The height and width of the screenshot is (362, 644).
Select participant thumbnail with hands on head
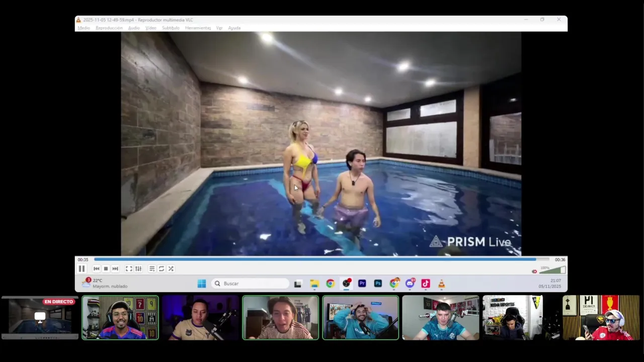point(361,318)
